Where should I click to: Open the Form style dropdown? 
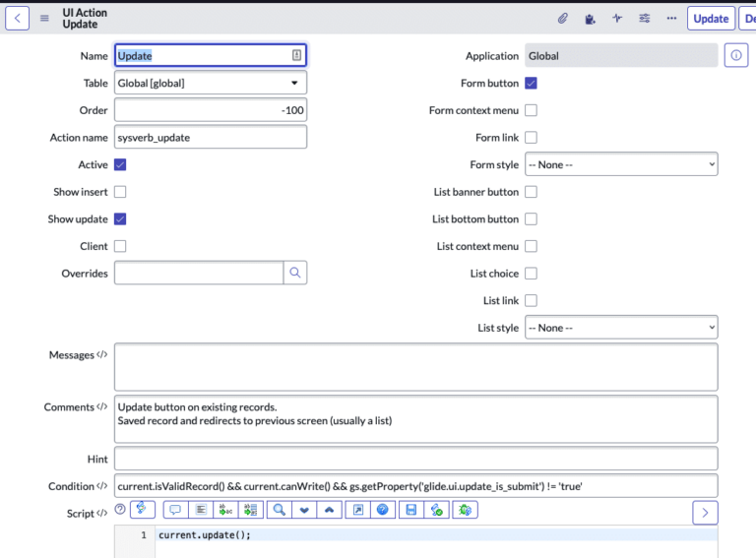621,164
